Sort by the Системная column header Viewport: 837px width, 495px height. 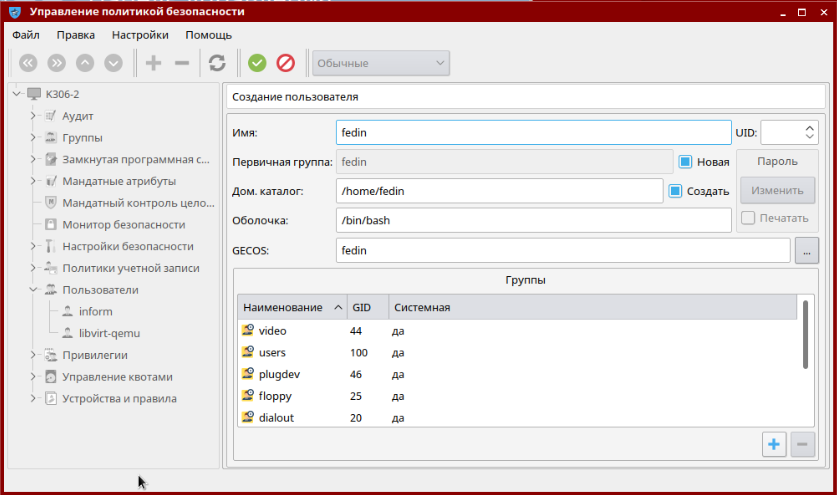pos(593,307)
